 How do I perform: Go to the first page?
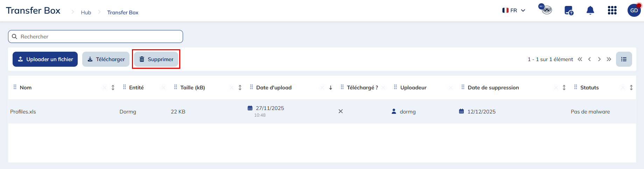tap(580, 59)
